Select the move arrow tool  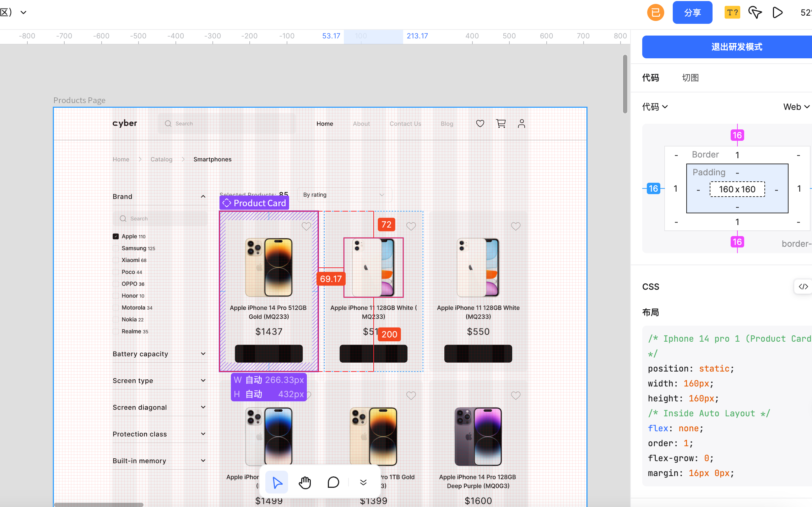[277, 482]
